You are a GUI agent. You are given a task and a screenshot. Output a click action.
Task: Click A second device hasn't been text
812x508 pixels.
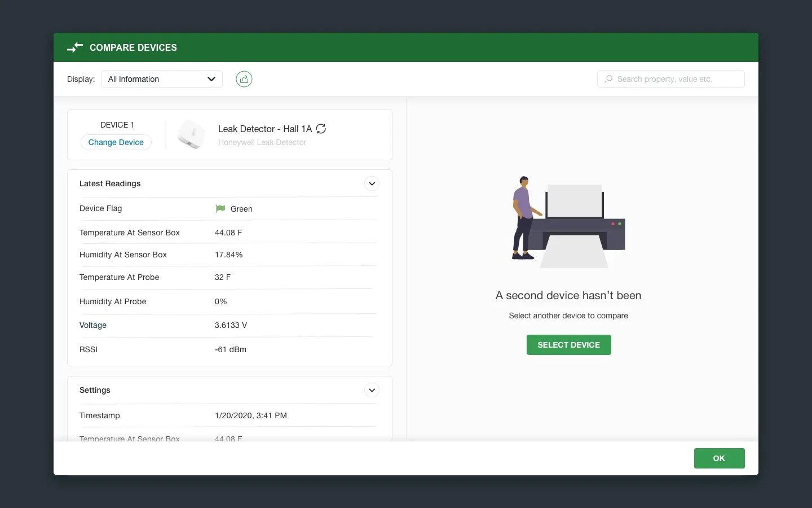coord(568,295)
